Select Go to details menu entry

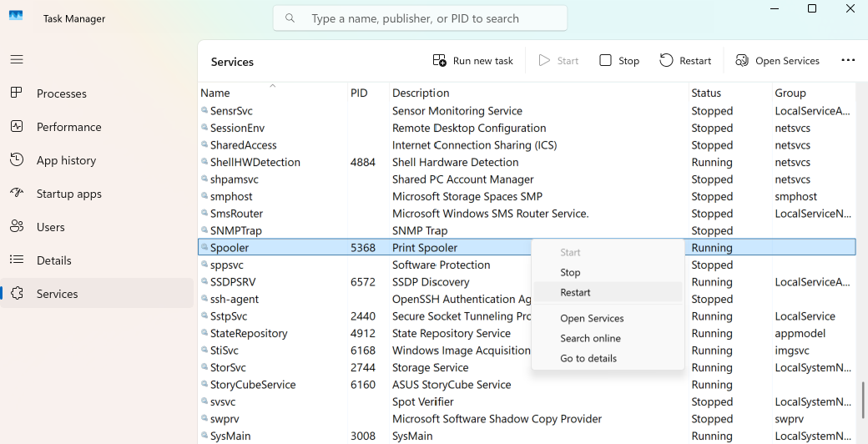(588, 358)
